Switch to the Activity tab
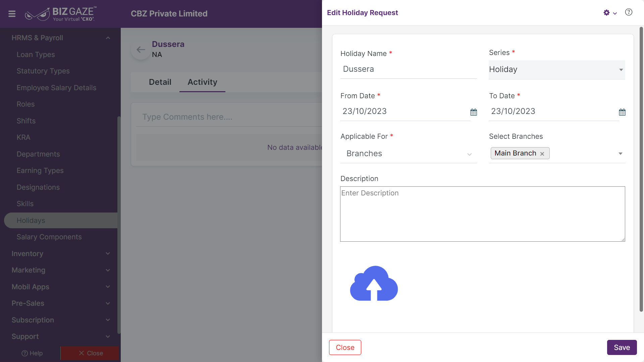The height and width of the screenshot is (362, 644). click(202, 82)
